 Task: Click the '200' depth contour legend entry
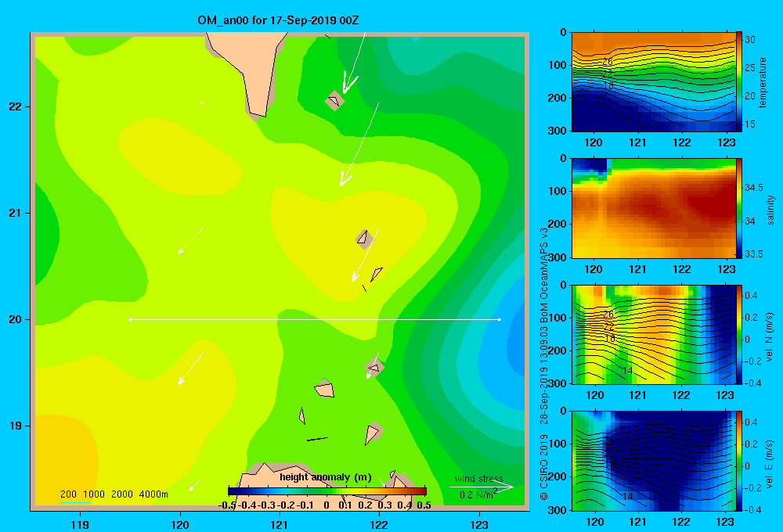(68, 494)
